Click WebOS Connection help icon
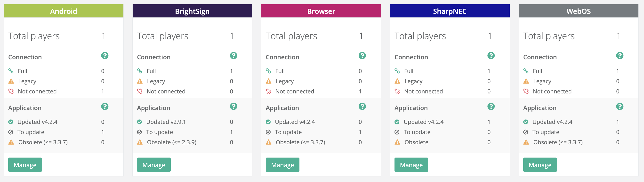This screenshot has height=182, width=644. pos(620,56)
